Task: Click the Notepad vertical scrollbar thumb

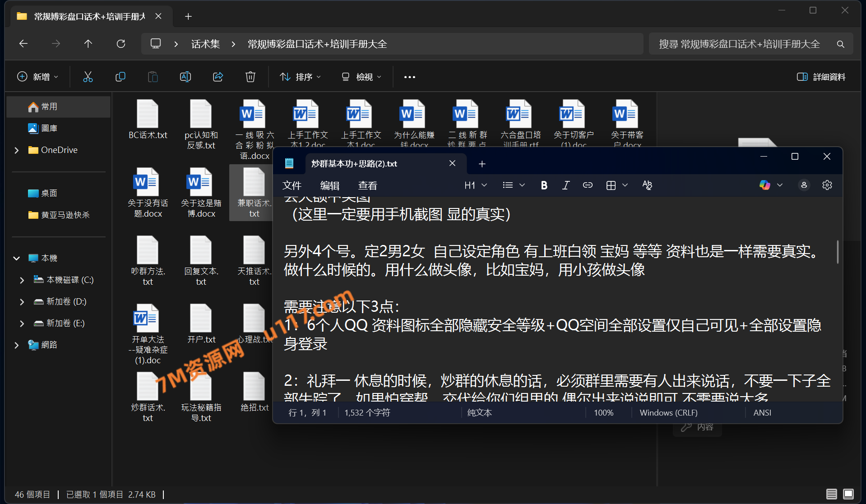Action: coord(838,252)
